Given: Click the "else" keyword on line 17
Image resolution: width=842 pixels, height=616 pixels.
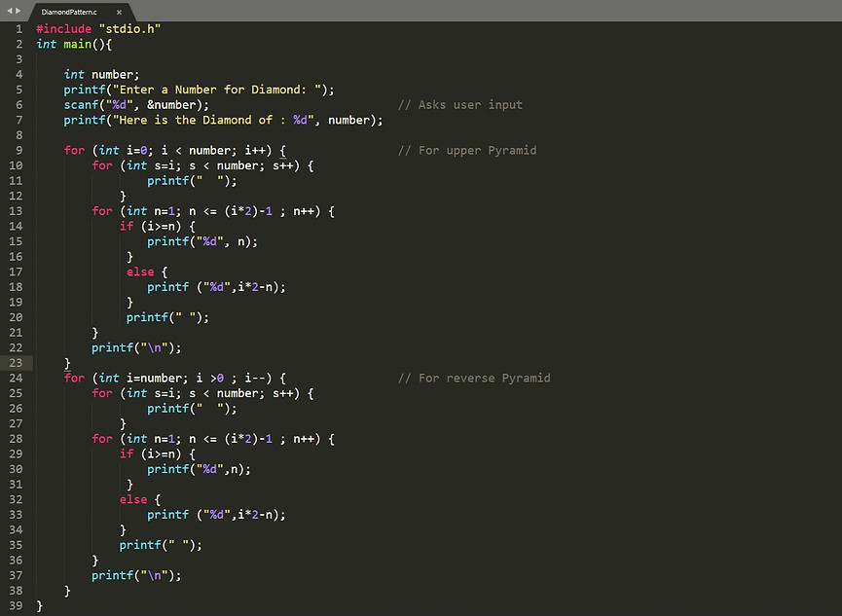Looking at the screenshot, I should [x=140, y=272].
